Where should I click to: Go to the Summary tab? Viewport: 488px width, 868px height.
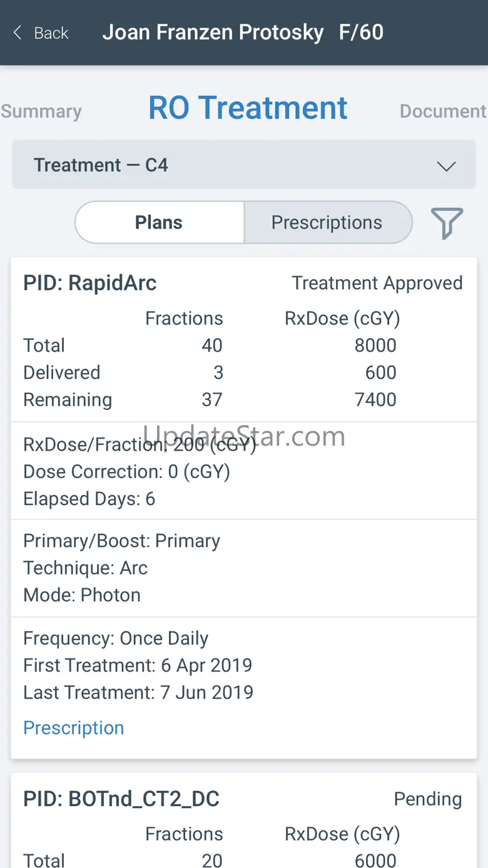[41, 111]
